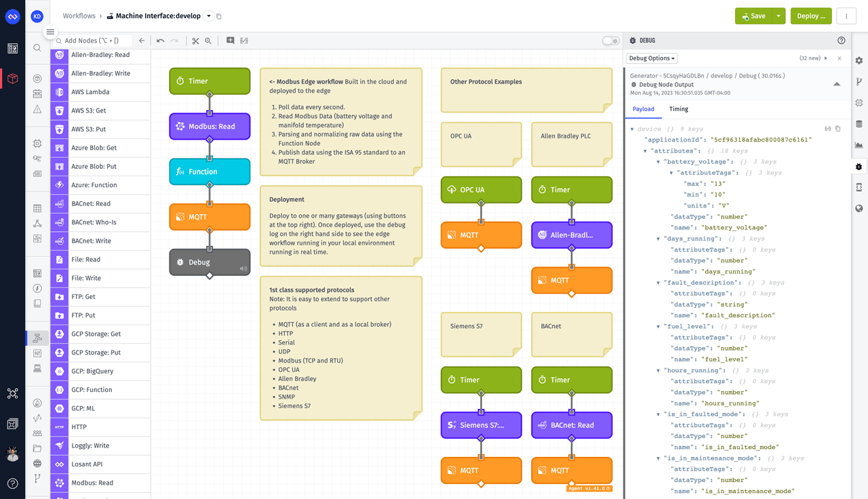This screenshot has height=499, width=868.
Task: Open the help circle at sidebar bottom
Action: coord(12,483)
